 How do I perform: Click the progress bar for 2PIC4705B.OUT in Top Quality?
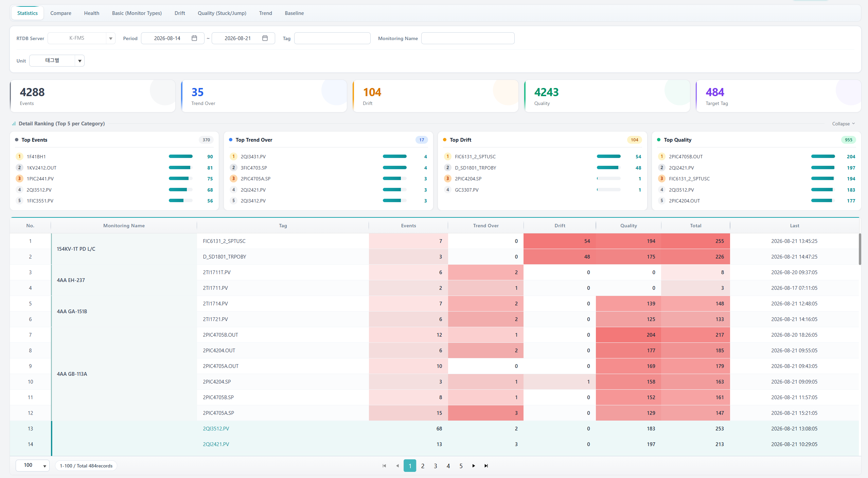click(823, 157)
